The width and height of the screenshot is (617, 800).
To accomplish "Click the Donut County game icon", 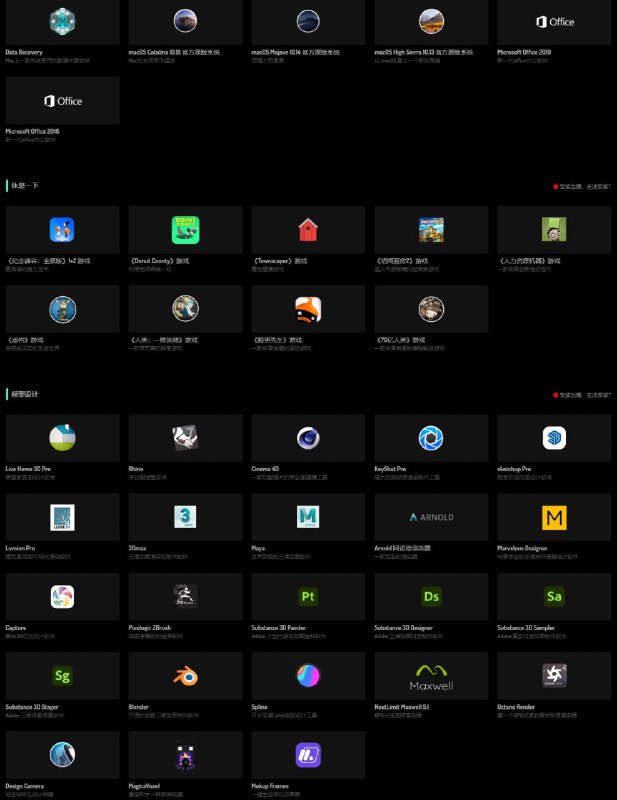I will (185, 230).
